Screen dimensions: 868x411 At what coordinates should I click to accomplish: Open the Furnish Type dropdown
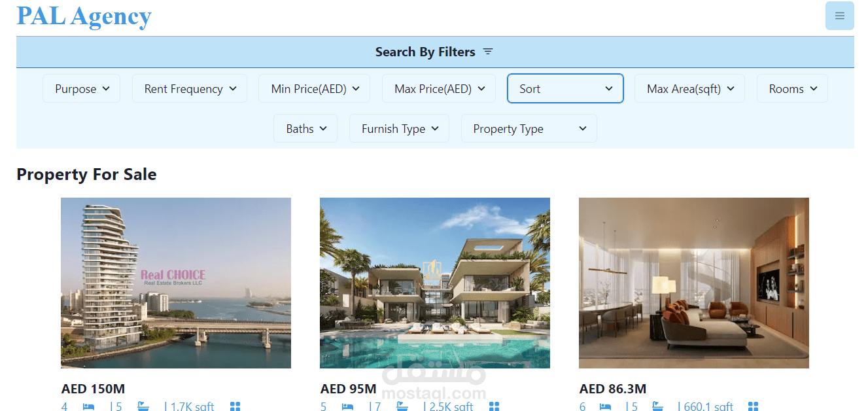tap(399, 128)
